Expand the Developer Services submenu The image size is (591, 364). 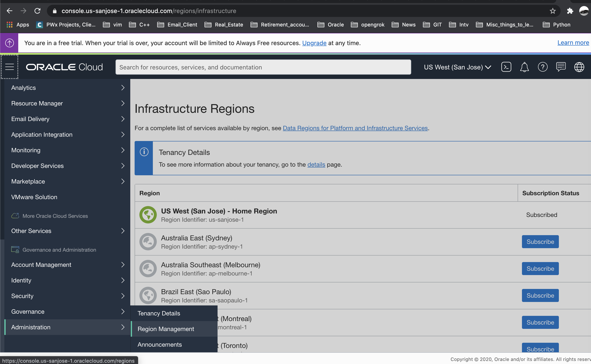click(123, 166)
